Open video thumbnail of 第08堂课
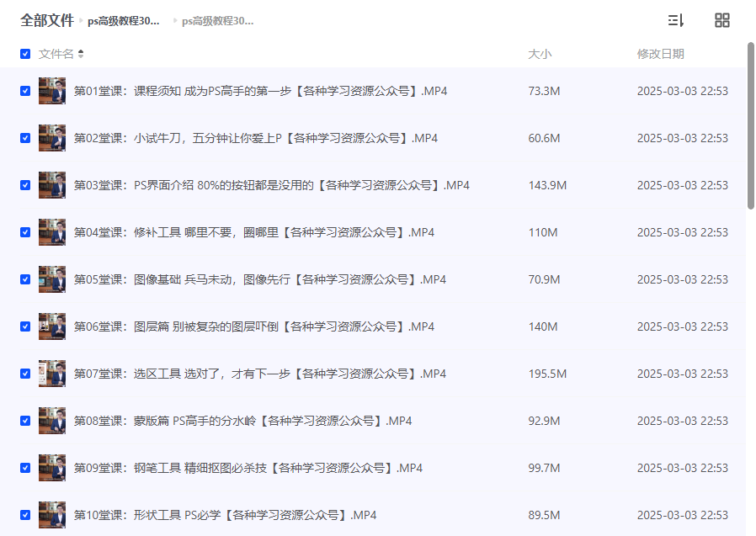This screenshot has height=536, width=756. [52, 421]
